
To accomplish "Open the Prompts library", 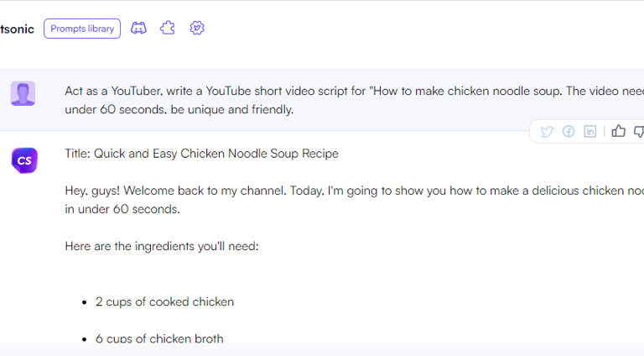I will tap(82, 29).
